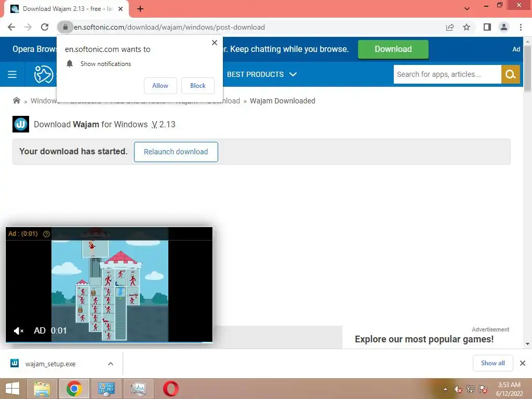This screenshot has width=532, height=399.
Task: Close the downloads shelf
Action: coord(523,363)
